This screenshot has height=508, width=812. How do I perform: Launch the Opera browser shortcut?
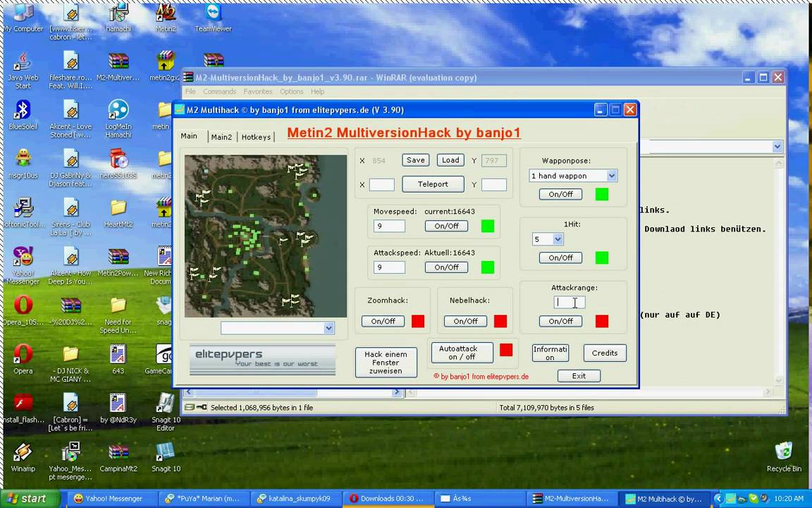point(23,359)
